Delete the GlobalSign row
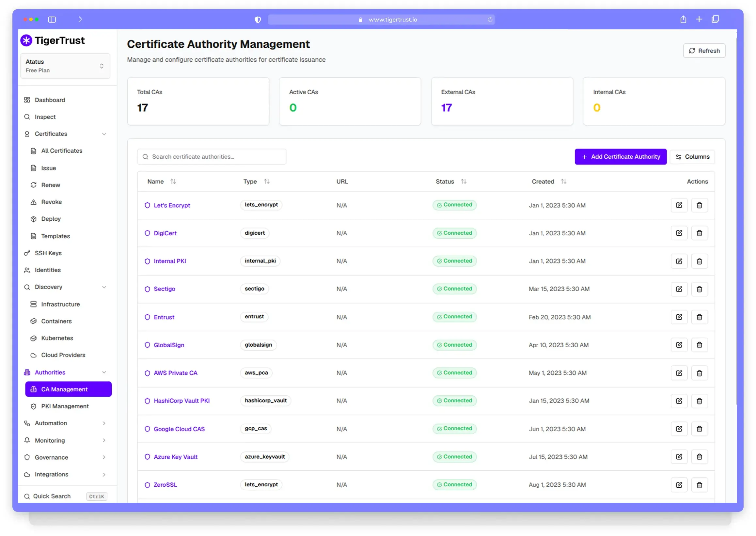The width and height of the screenshot is (756, 536). click(699, 345)
